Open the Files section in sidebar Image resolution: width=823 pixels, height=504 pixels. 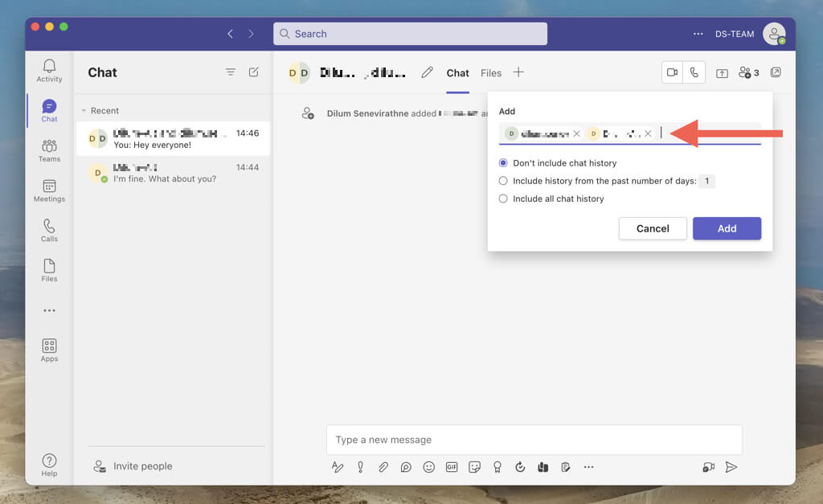point(49,270)
